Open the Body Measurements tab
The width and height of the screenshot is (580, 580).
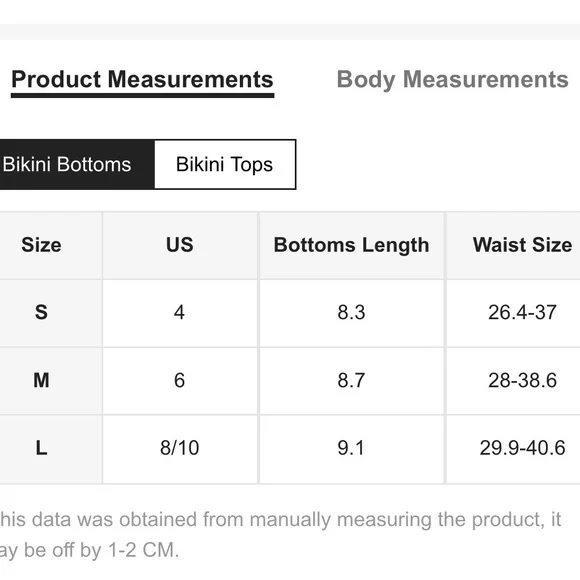(452, 80)
